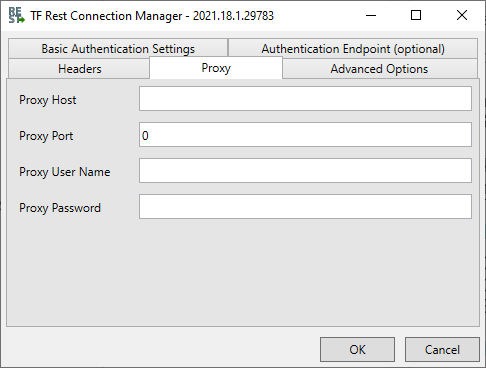Image resolution: width=486 pixels, height=368 pixels.
Task: Click the Proxy Password label
Action: (x=60, y=208)
